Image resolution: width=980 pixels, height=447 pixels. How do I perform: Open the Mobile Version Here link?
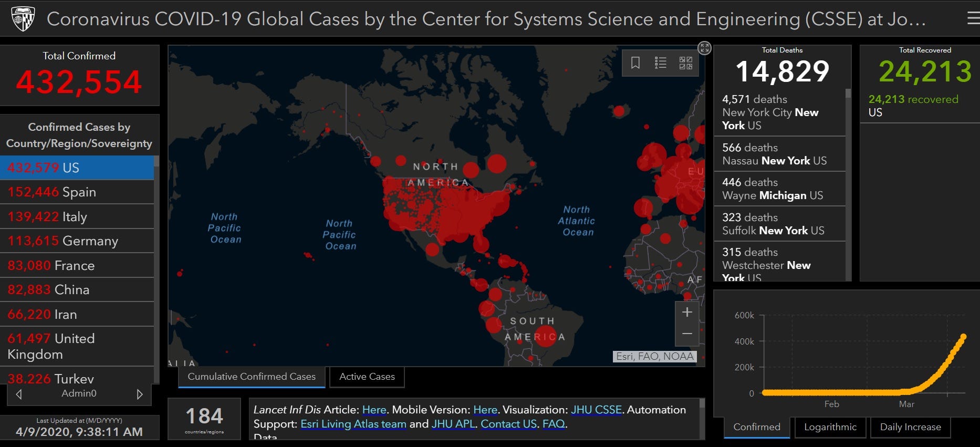coord(485,410)
